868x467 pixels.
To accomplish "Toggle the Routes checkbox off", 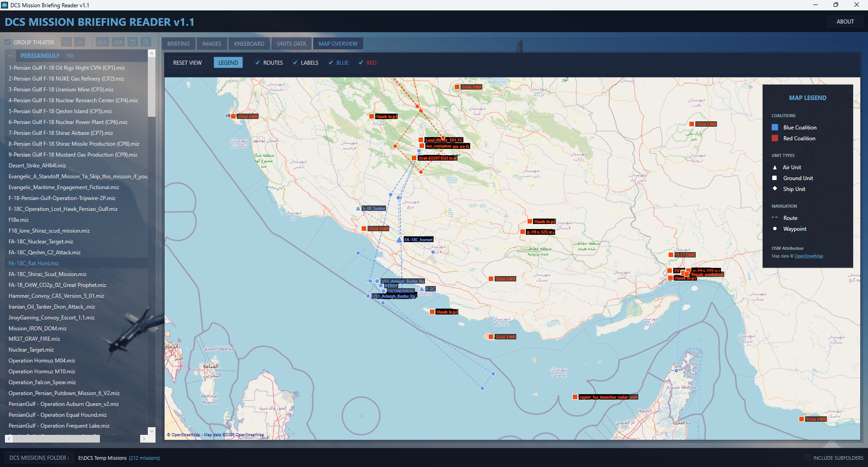I will [x=258, y=63].
